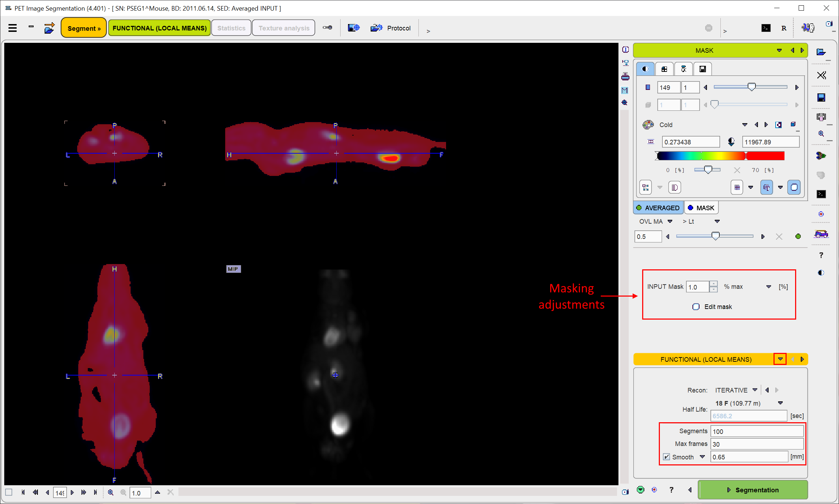Click next arrow on FUNCTIONAL panel header
The image size is (839, 504).
pos(802,359)
